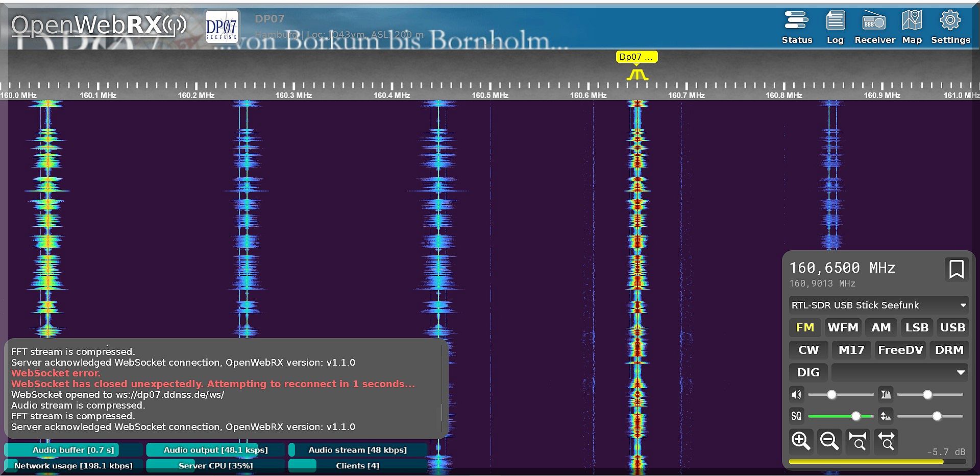The width and height of the screenshot is (980, 476).
Task: Open the Log panel
Action: click(835, 28)
